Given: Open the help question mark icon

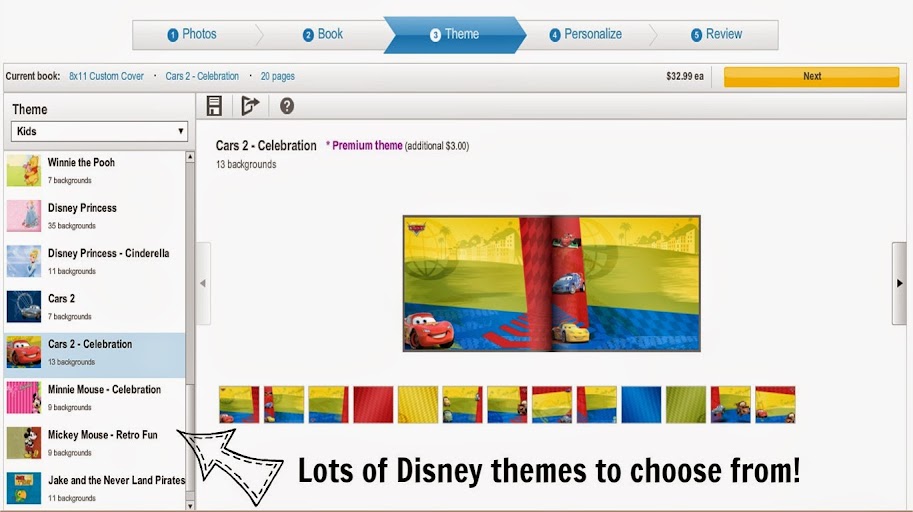Looking at the screenshot, I should (x=286, y=106).
